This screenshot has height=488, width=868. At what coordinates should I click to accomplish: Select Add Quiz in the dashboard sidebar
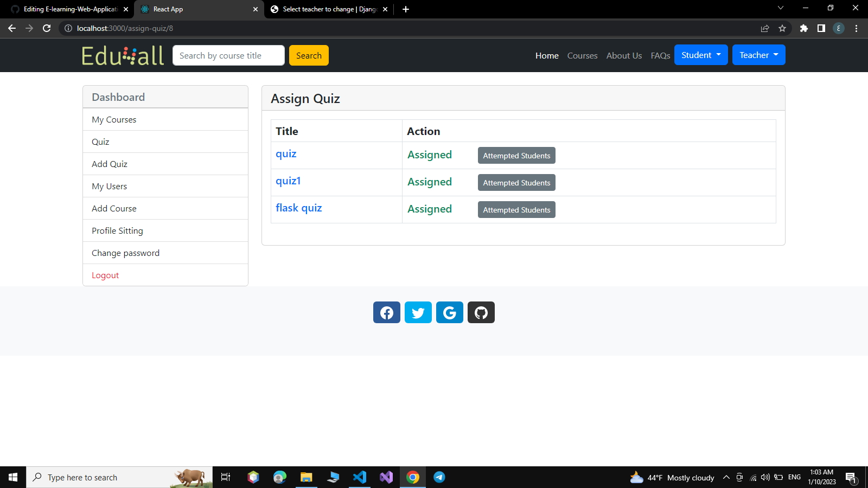coord(165,164)
